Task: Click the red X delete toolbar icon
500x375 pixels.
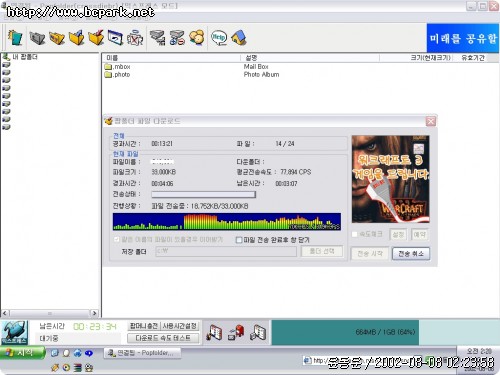Action: [135, 38]
